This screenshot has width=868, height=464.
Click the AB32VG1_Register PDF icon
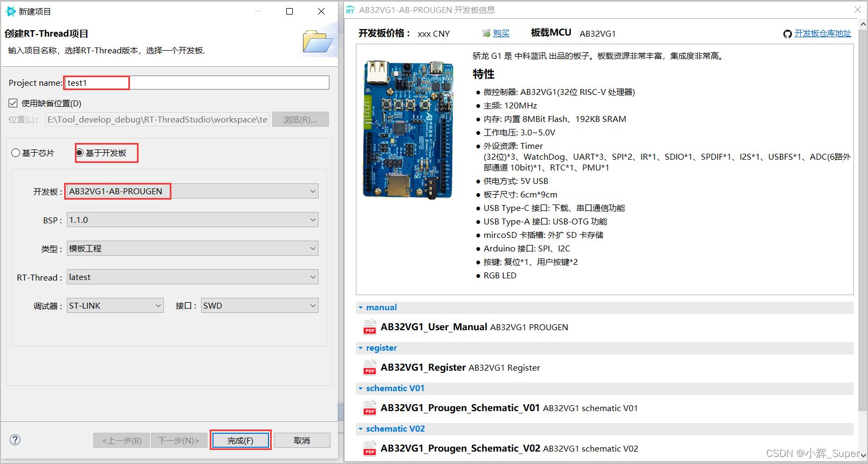click(370, 367)
